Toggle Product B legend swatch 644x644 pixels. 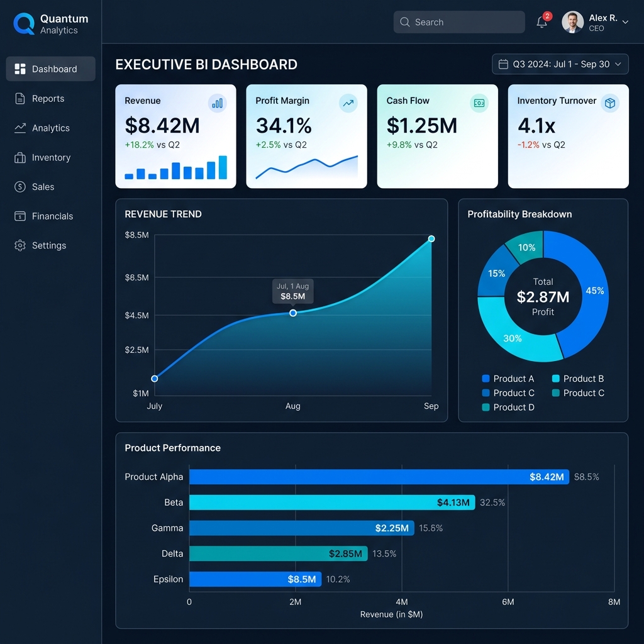click(556, 378)
